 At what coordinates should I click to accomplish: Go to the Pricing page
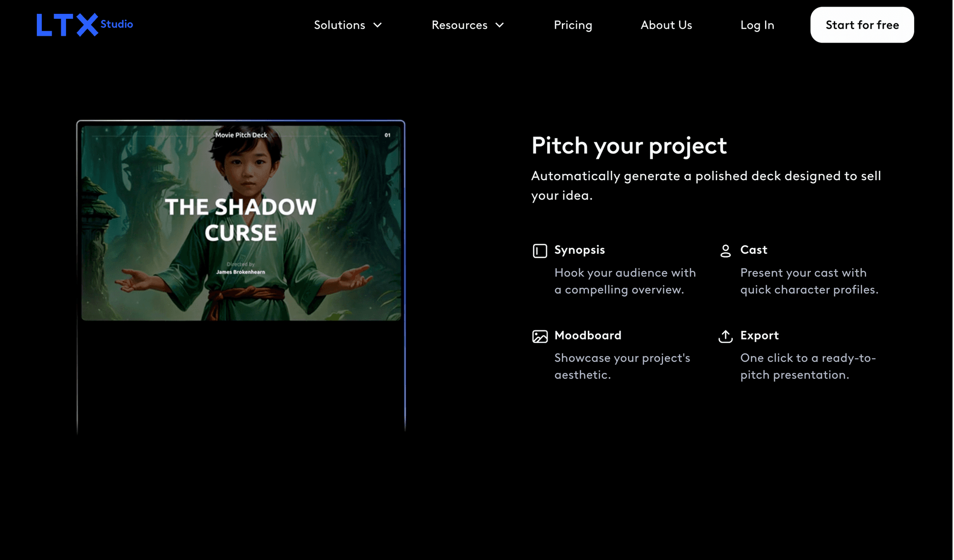click(x=573, y=25)
